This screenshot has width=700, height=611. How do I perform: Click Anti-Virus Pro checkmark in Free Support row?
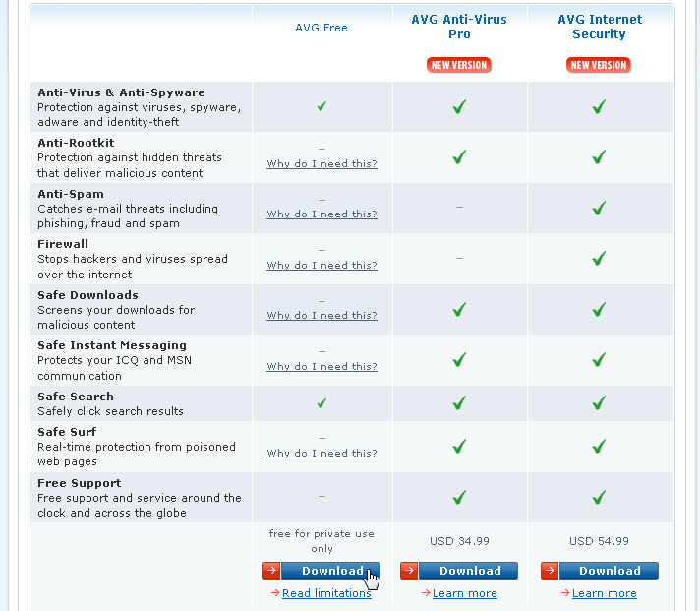459,497
